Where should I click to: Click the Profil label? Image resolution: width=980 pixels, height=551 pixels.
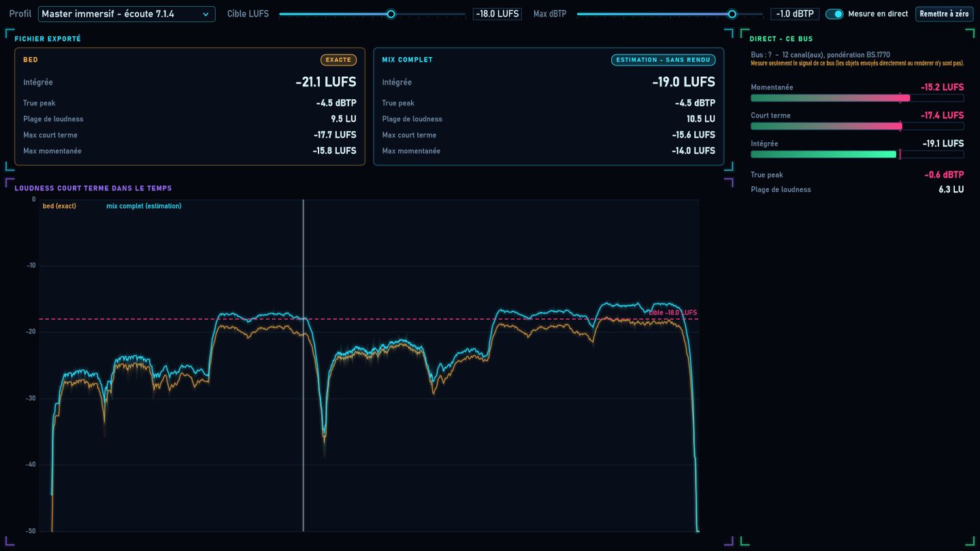[20, 14]
